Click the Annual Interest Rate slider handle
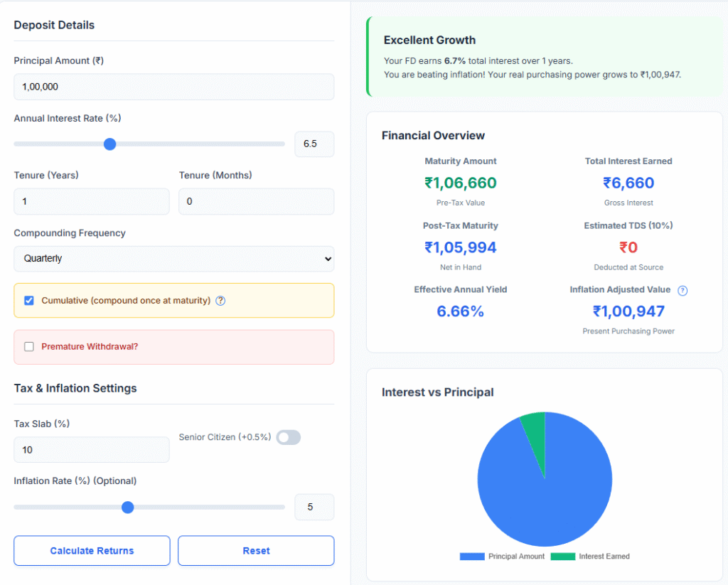Screen dimensions: 728x585 click(109, 144)
